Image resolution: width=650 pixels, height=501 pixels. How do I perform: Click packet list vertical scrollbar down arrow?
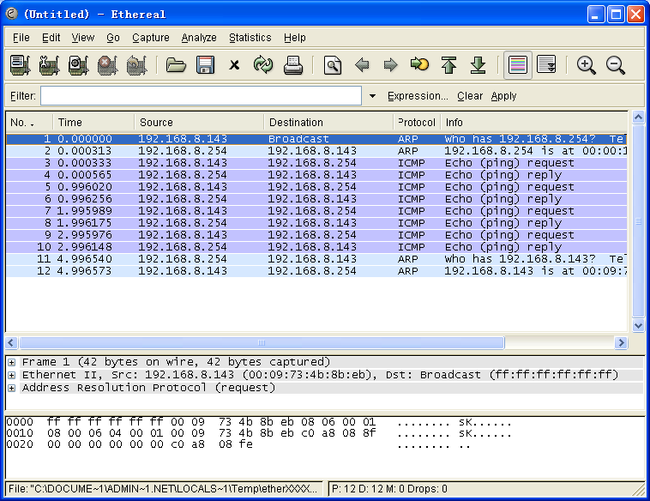638,326
